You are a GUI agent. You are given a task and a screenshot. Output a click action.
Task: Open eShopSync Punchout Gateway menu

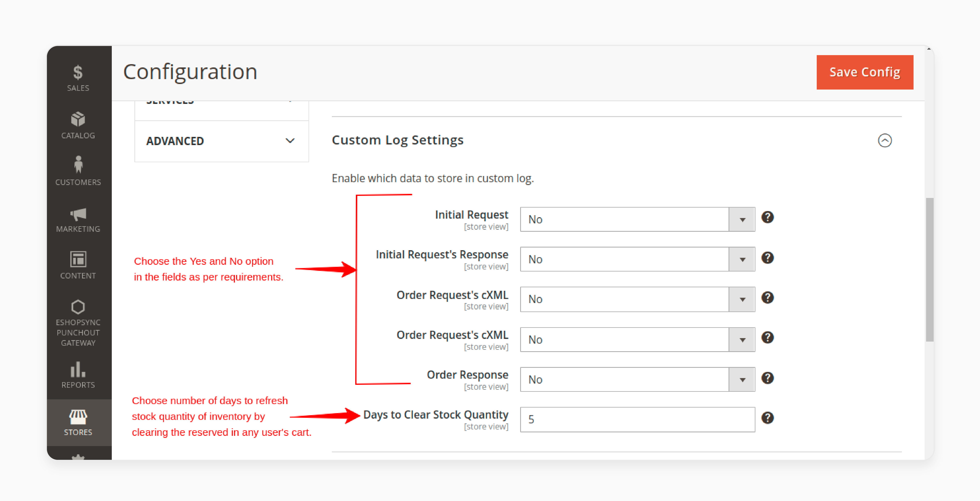[x=78, y=323]
